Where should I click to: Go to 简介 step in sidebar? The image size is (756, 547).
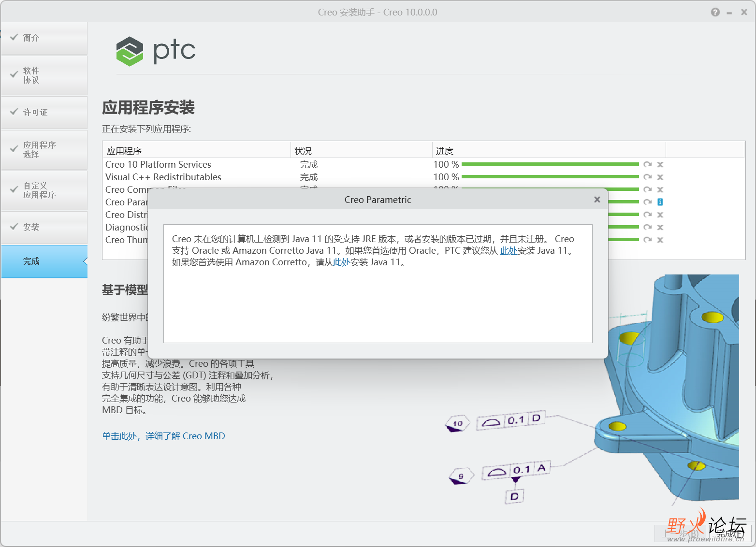(x=44, y=38)
